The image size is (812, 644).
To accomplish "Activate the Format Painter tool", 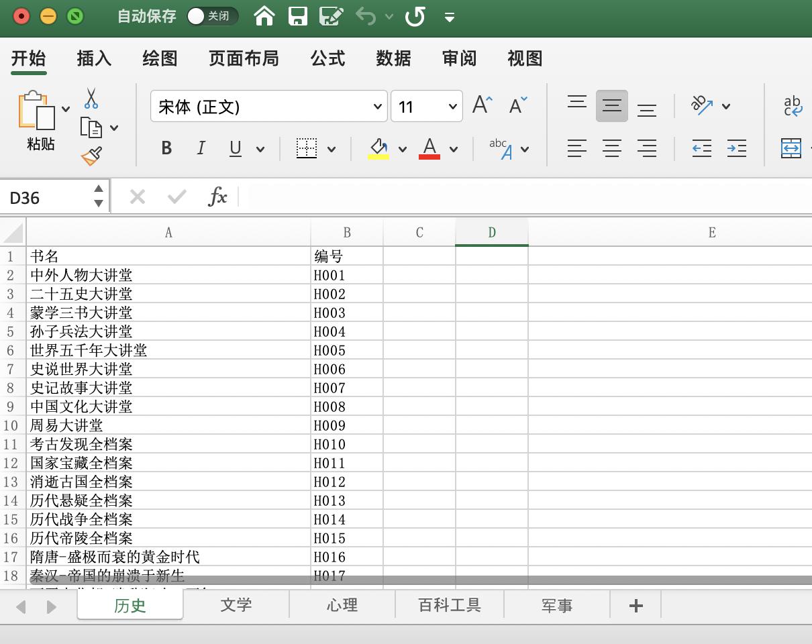I will (x=92, y=156).
